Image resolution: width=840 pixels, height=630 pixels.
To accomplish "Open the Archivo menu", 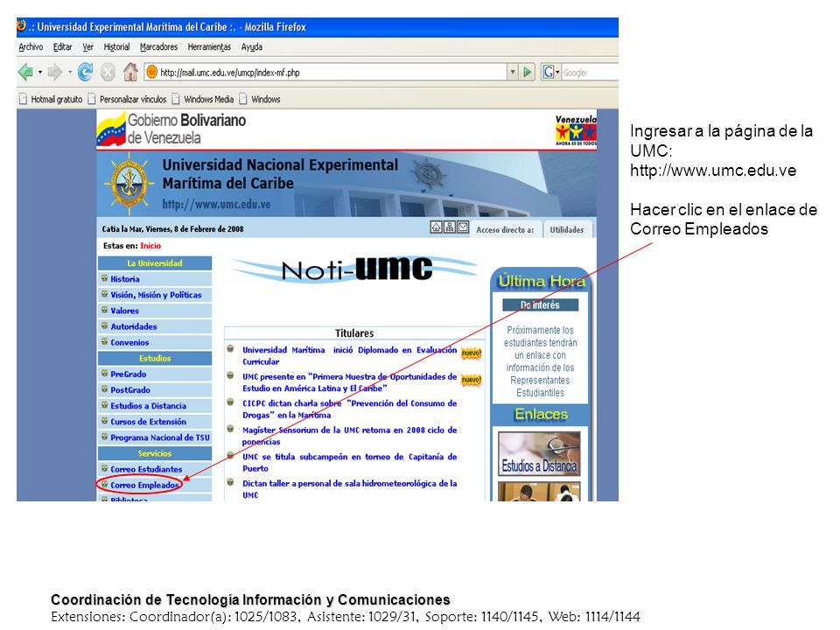I will (x=31, y=47).
